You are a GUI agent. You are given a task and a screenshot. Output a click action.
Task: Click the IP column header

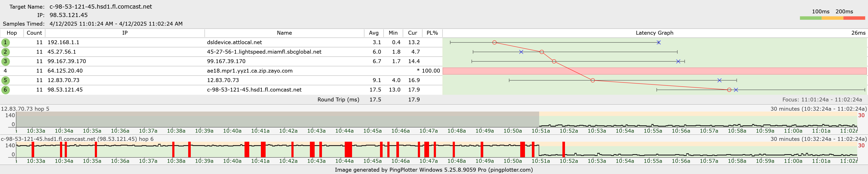point(125,33)
